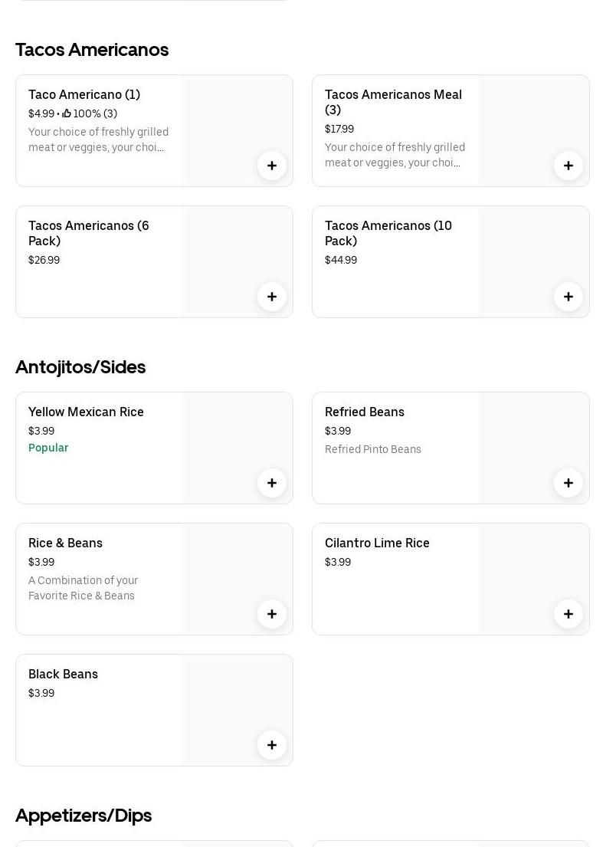Add Taco Americano (1) to cart
616x847 pixels.
(272, 166)
